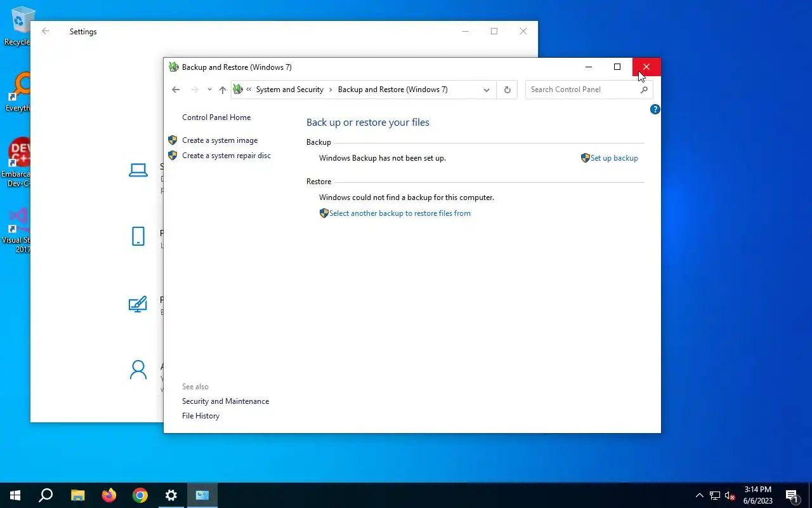Open Control Panel Home link
The image size is (812, 508).
pyautogui.click(x=216, y=117)
